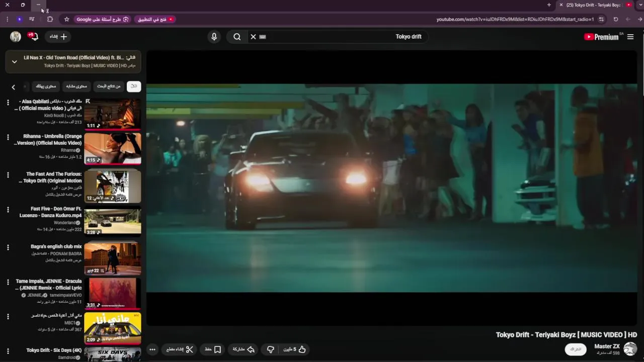
Task: Dislike the video with thumbs-down
Action: click(x=270, y=349)
